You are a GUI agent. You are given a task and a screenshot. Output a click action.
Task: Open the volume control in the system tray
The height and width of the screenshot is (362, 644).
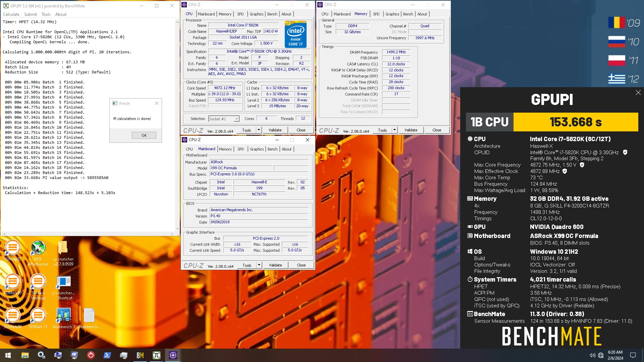point(592,355)
